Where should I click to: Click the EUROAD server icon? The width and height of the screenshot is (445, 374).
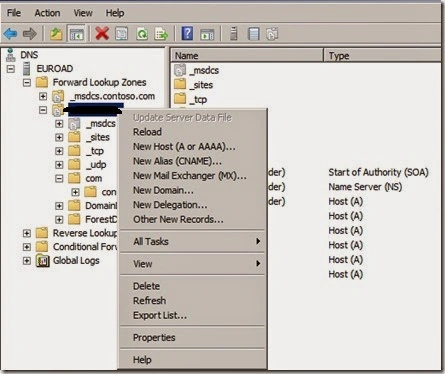click(x=26, y=69)
